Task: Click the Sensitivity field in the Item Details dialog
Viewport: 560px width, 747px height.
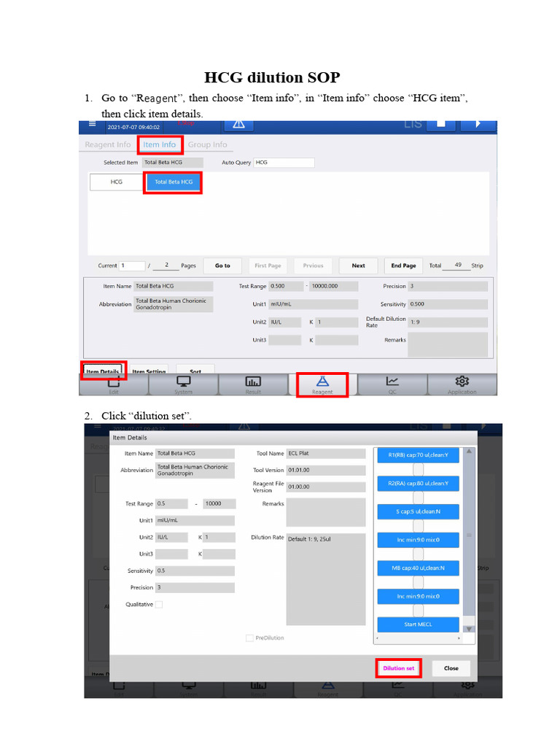Action: [x=195, y=570]
